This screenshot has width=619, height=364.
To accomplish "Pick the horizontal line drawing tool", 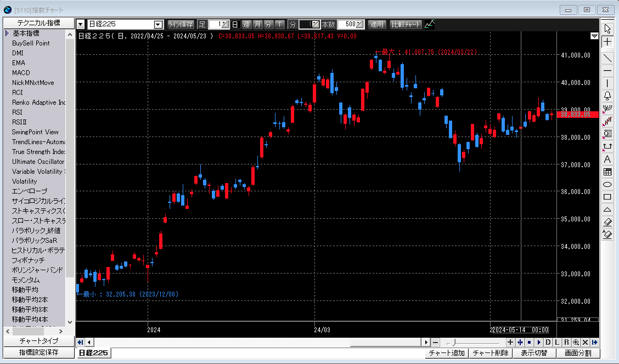I will click(x=607, y=71).
